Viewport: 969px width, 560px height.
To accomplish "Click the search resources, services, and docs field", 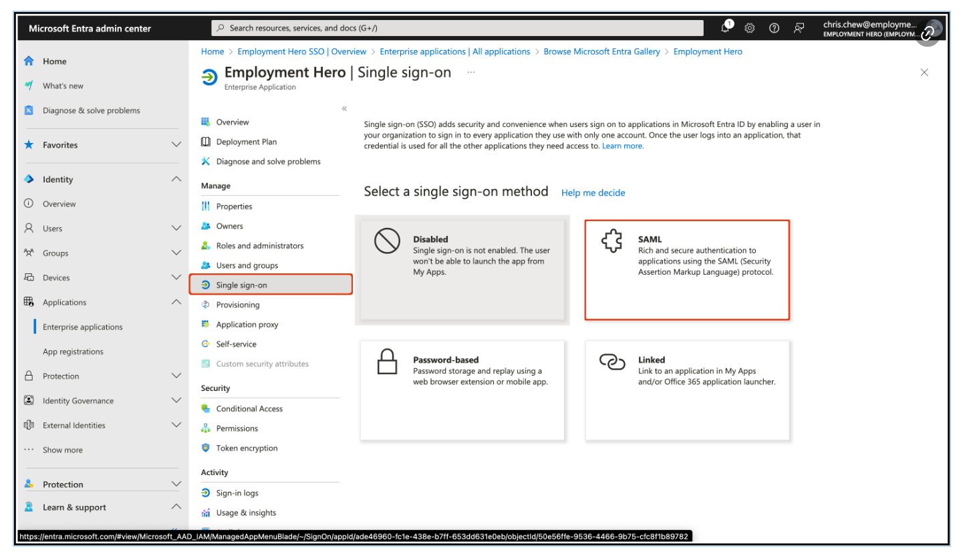I will click(458, 28).
